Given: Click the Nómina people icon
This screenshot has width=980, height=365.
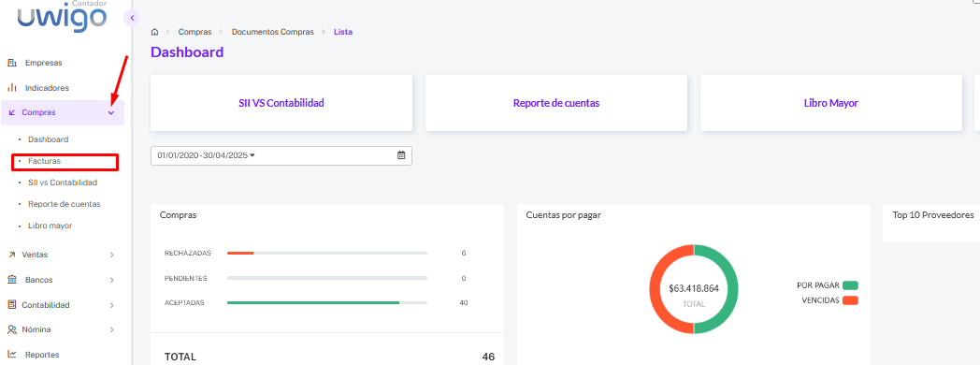Looking at the screenshot, I should (11, 329).
